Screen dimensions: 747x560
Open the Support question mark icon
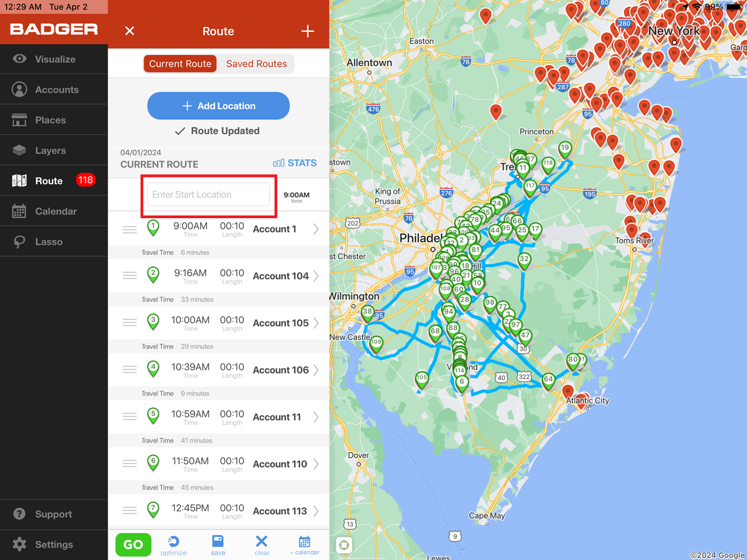(20, 514)
